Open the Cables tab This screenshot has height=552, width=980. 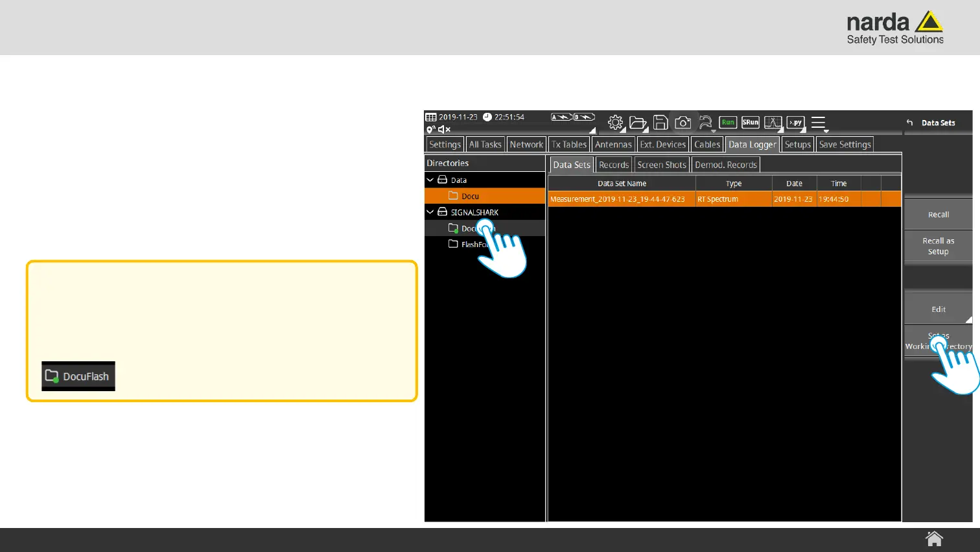(x=707, y=145)
